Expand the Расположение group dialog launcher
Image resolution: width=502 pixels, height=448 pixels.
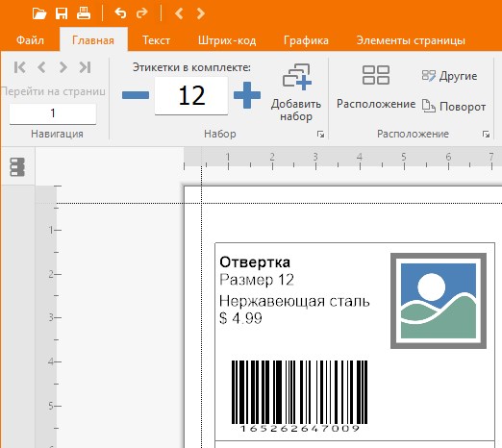point(486,134)
